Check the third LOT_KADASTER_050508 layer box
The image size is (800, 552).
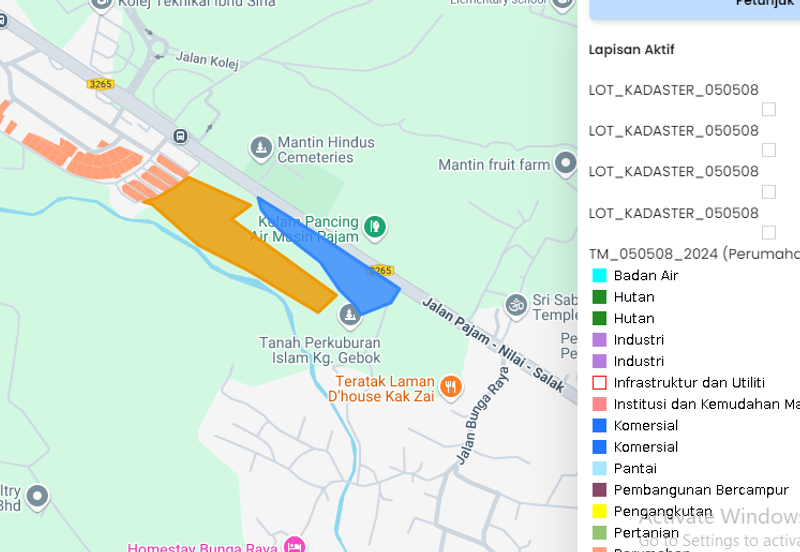[769, 191]
